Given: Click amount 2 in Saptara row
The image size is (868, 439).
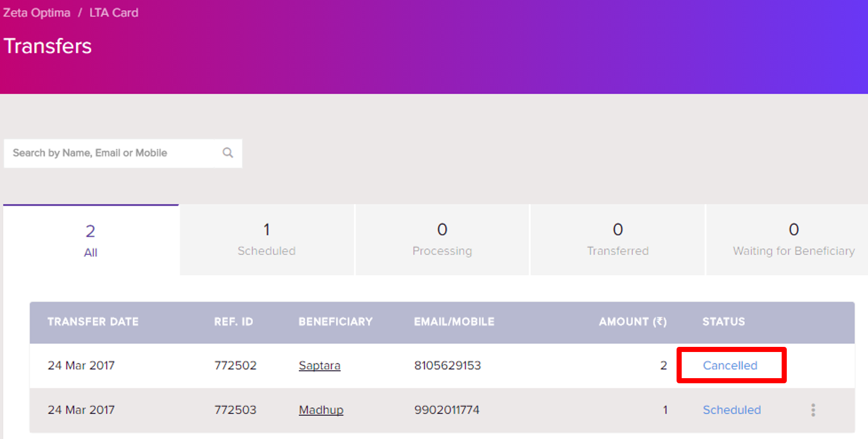Looking at the screenshot, I should click(663, 366).
